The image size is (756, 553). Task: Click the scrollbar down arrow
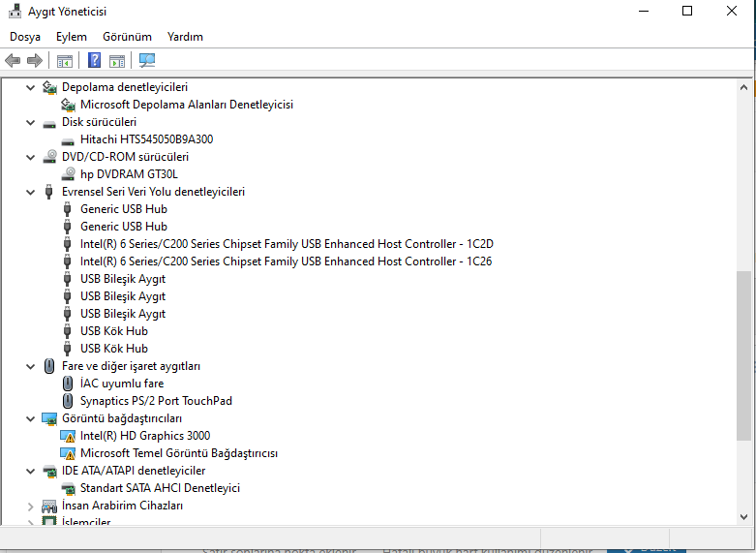coord(743,517)
